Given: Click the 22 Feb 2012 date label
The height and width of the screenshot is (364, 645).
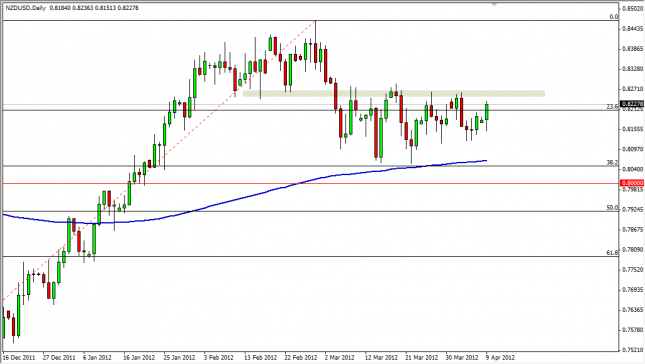Looking at the screenshot, I should (301, 358).
